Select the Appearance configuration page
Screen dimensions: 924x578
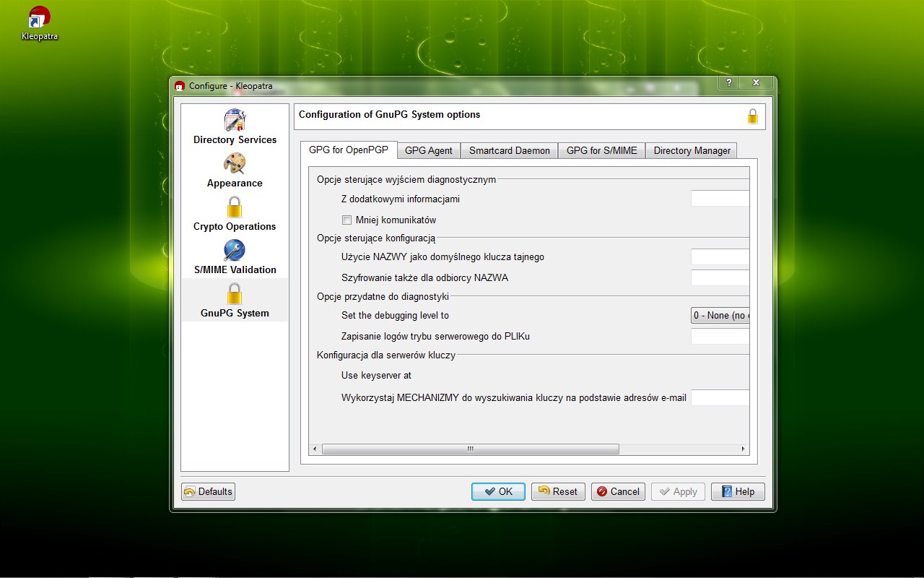pyautogui.click(x=235, y=171)
